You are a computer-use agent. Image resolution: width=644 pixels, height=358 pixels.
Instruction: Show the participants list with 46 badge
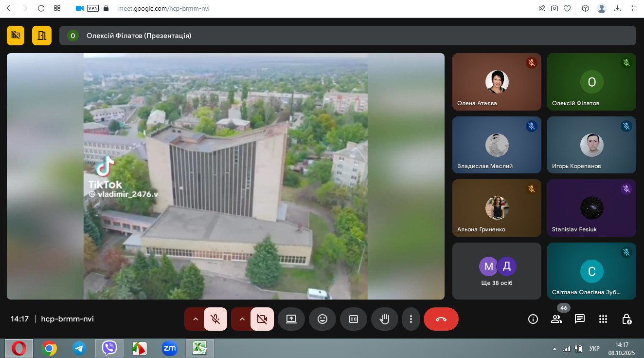pyautogui.click(x=556, y=319)
